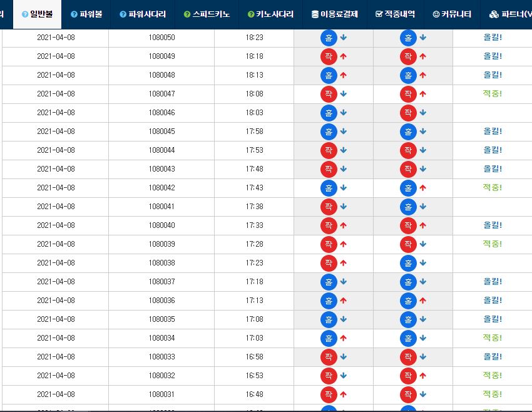Viewport: 532px width, 412px height.
Task: Switch to the 파워볼 tab
Action: click(86, 14)
